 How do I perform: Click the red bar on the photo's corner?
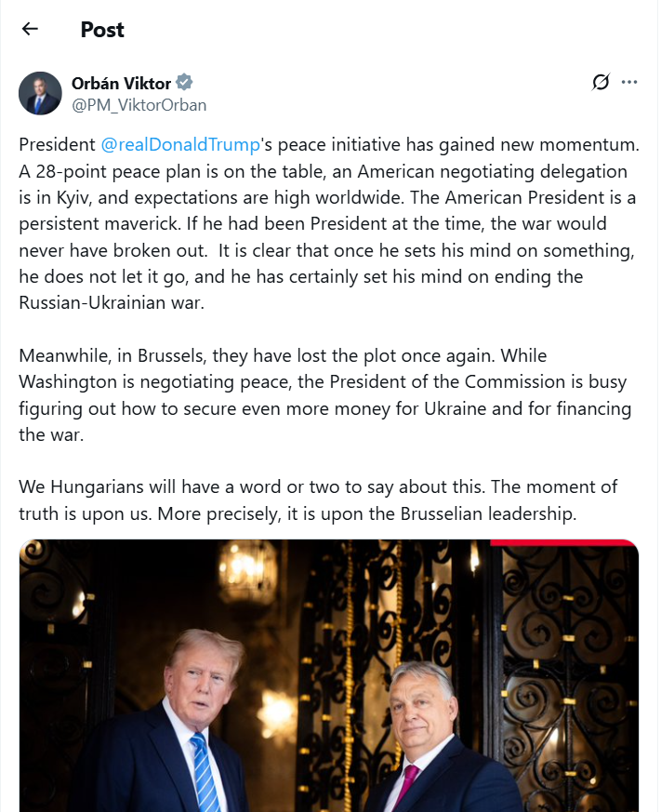tap(562, 543)
